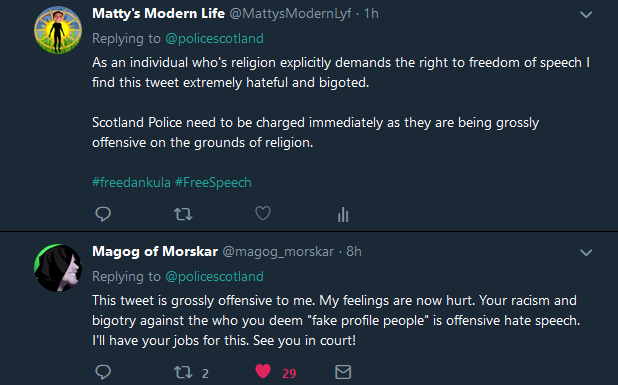This screenshot has width=618, height=385.
Task: Retweet Matty's Modern Life tweet
Action: point(183,214)
